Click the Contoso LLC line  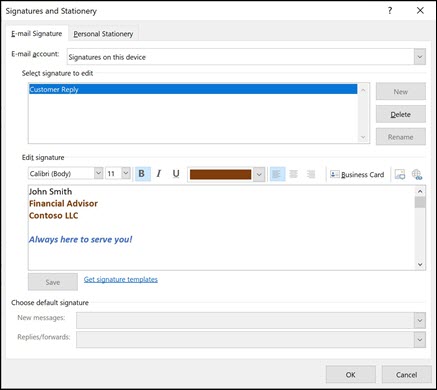click(x=53, y=216)
